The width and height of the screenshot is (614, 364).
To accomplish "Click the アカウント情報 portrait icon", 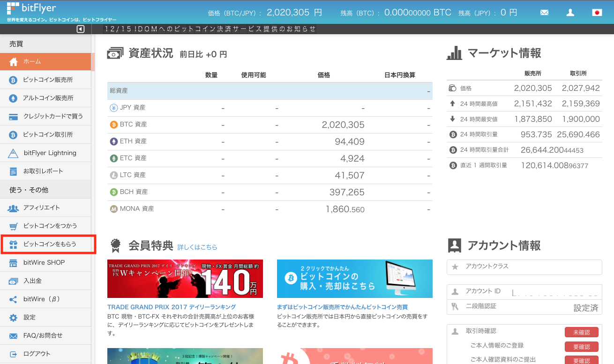I will coord(454,245).
